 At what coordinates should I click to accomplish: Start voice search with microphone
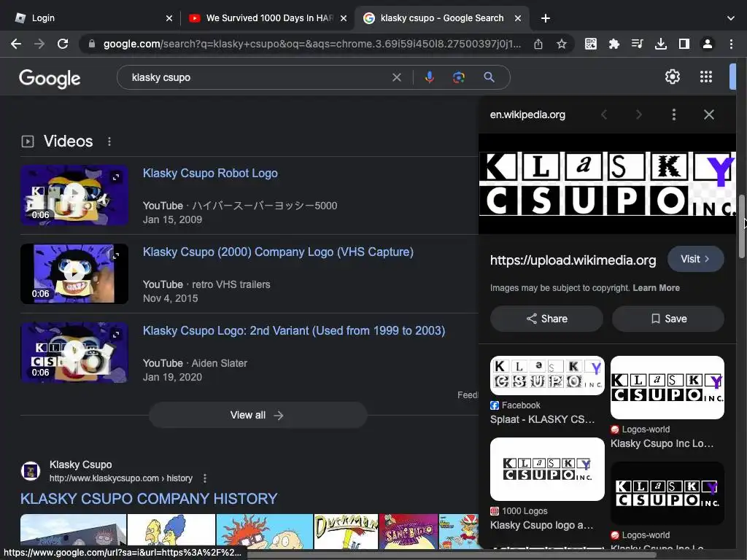click(x=429, y=77)
